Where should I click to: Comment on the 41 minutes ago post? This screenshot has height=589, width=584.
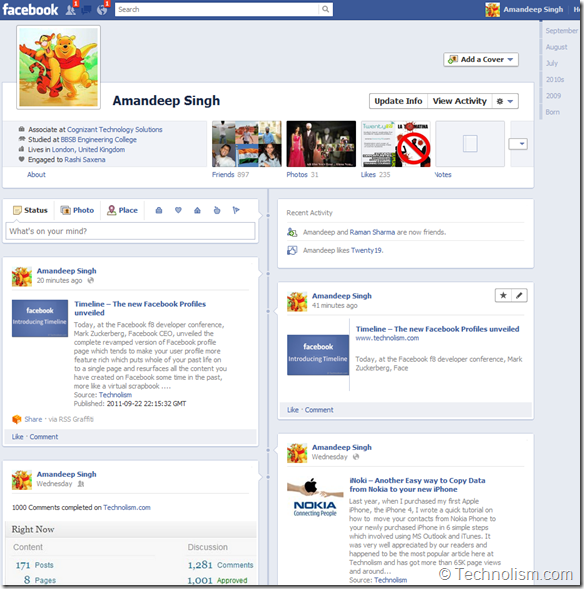pos(319,410)
